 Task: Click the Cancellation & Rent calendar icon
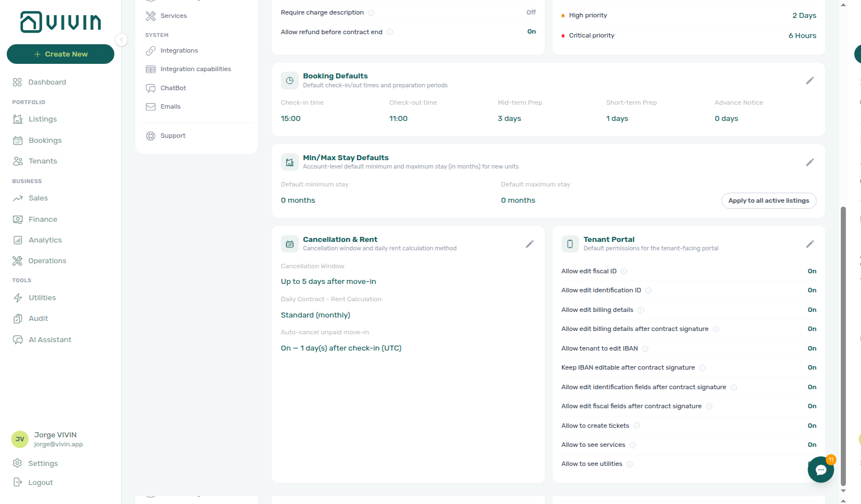point(290,244)
